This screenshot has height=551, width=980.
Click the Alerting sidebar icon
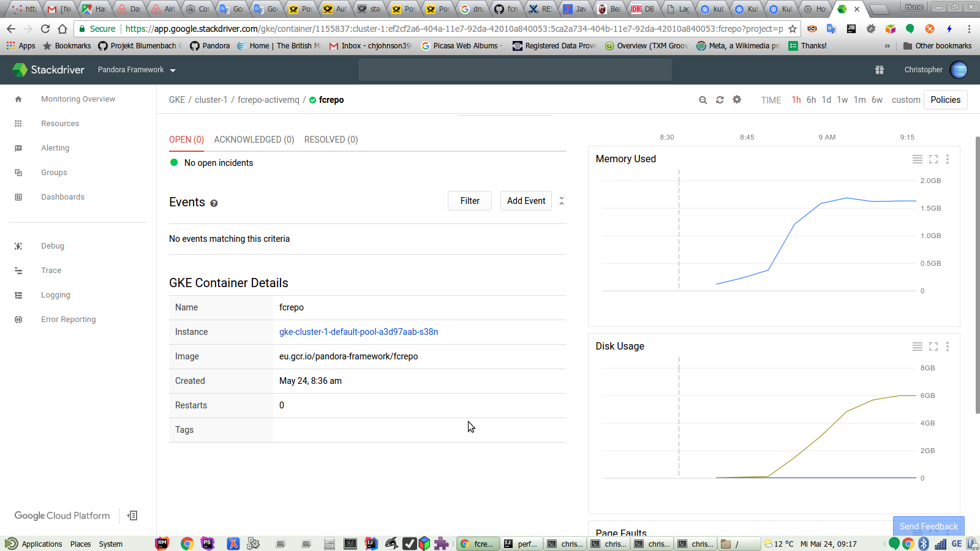click(18, 148)
